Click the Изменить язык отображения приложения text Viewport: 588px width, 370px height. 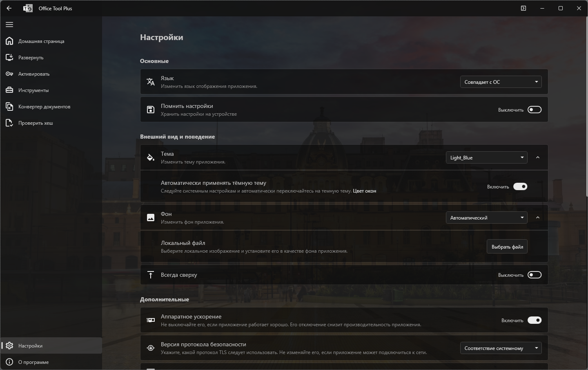pyautogui.click(x=209, y=86)
